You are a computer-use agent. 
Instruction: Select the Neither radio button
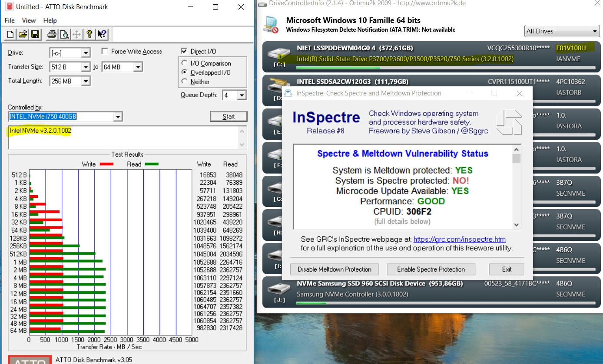(185, 82)
